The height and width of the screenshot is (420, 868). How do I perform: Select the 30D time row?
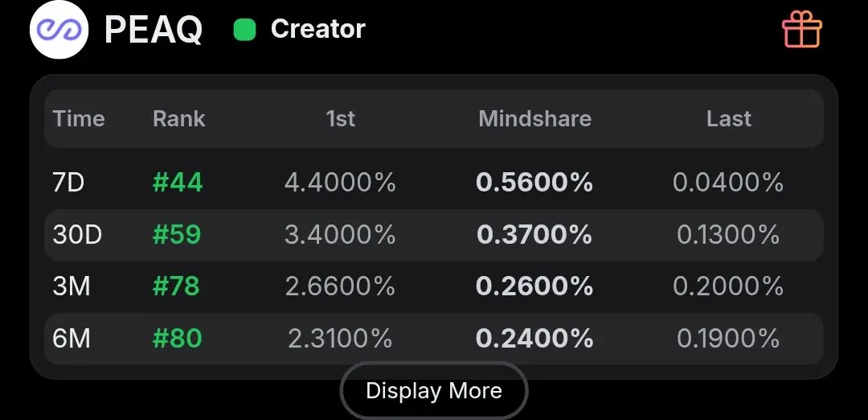[x=433, y=235]
